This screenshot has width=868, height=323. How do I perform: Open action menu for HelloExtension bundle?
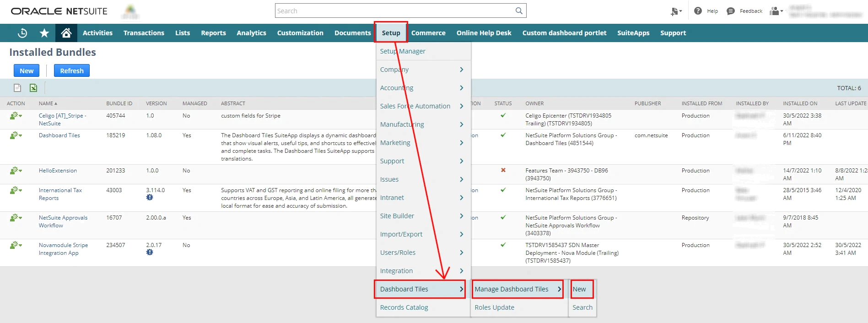tap(16, 171)
